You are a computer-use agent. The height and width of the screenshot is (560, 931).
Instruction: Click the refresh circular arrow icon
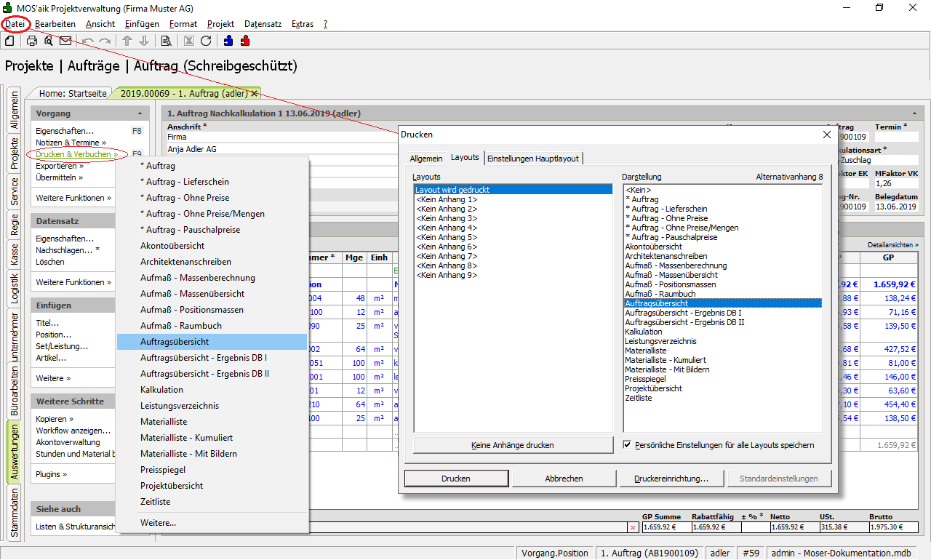click(x=206, y=41)
